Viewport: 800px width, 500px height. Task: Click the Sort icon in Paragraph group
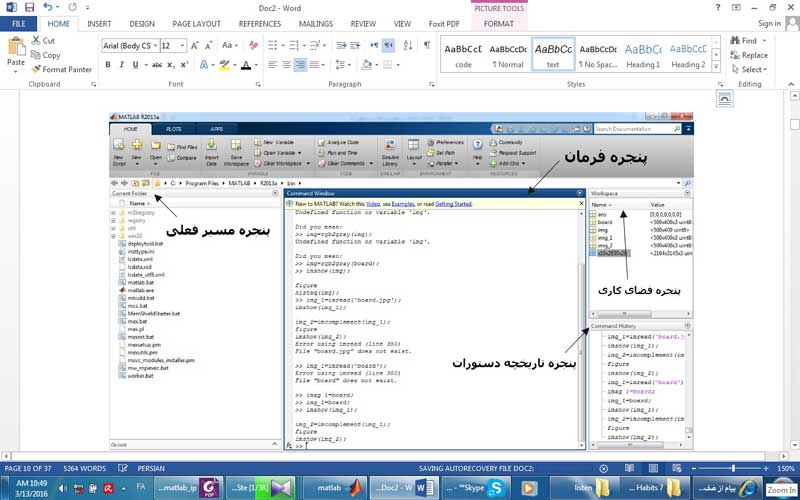coord(408,45)
